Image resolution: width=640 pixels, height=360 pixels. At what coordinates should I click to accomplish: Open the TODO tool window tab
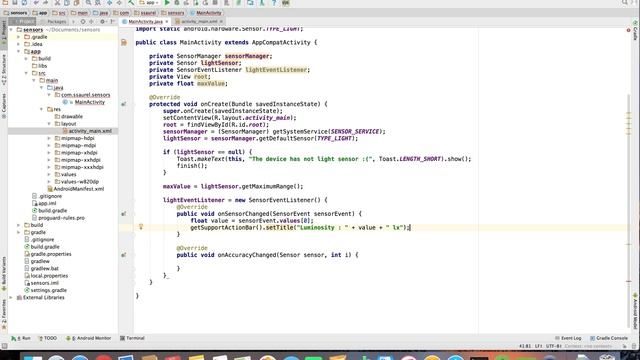tap(48, 338)
